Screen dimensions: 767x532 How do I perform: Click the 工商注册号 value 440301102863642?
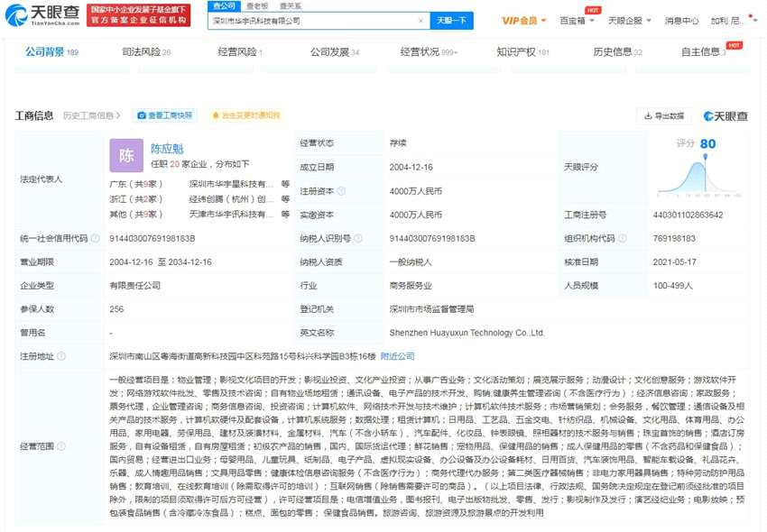pyautogui.click(x=688, y=216)
